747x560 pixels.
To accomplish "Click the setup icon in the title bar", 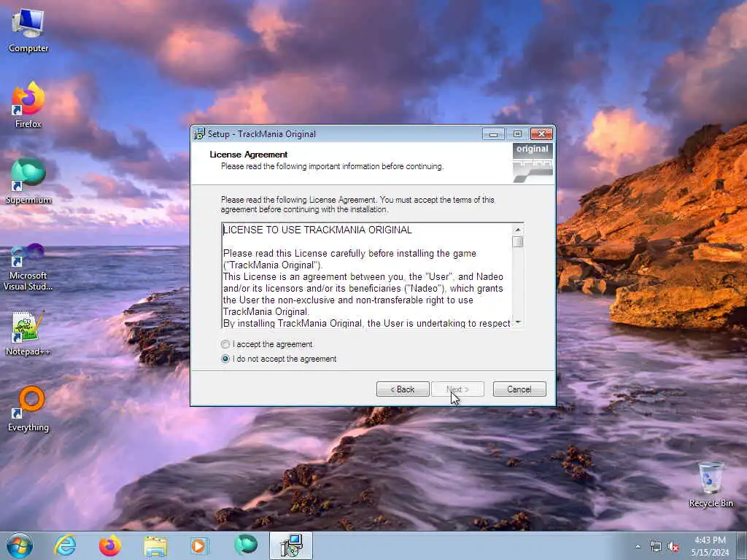I will pos(199,134).
